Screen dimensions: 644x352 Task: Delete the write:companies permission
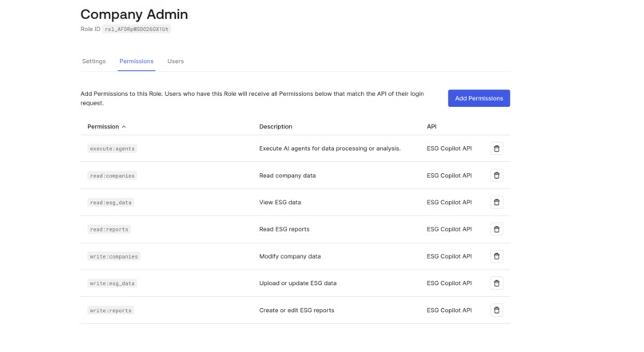click(x=496, y=256)
